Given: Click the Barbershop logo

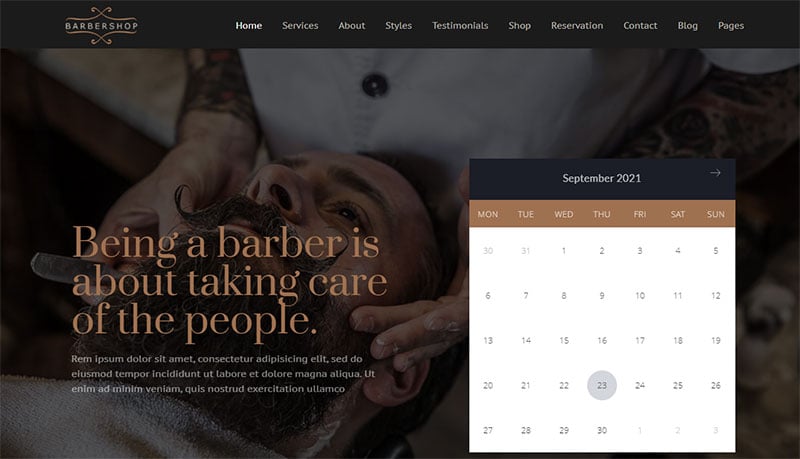Looking at the screenshot, I should [x=102, y=25].
